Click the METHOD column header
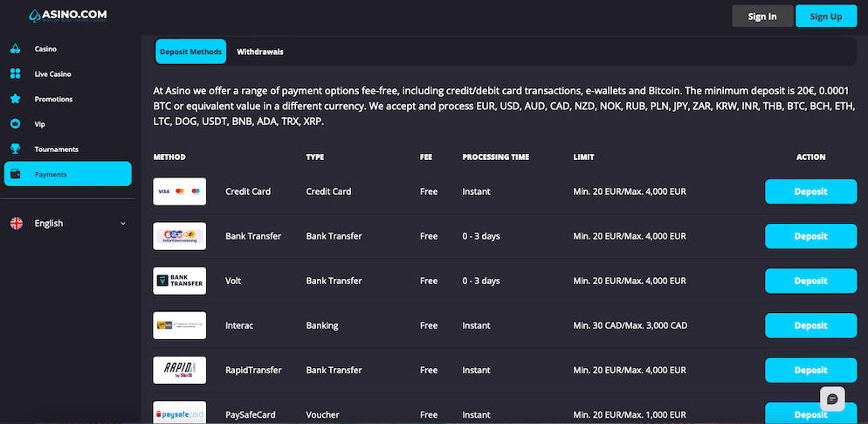 click(x=169, y=156)
